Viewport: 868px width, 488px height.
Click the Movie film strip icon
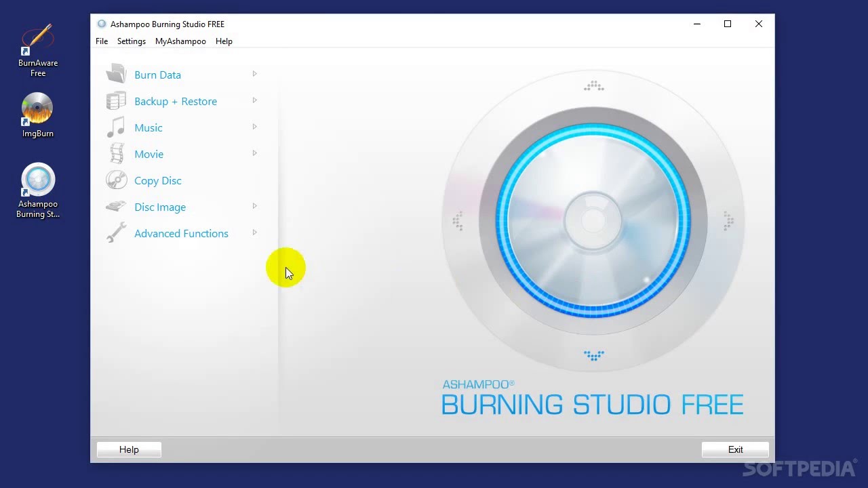(x=117, y=153)
